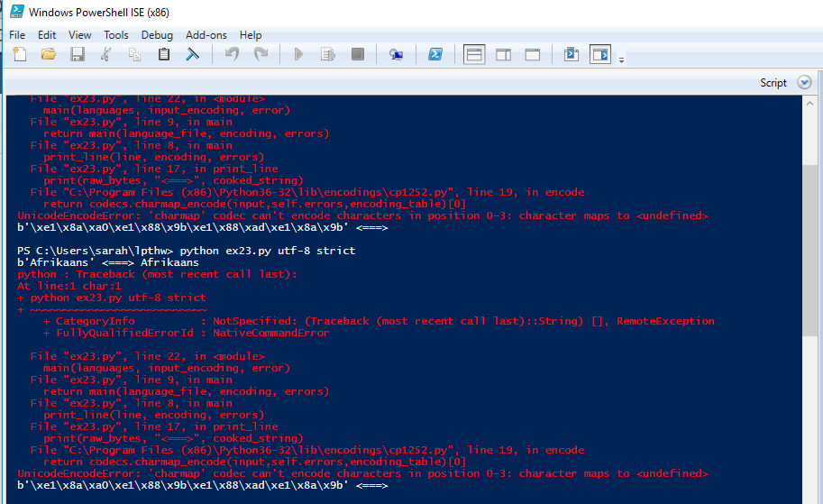Click the console scrollbar up arrow

click(x=809, y=104)
